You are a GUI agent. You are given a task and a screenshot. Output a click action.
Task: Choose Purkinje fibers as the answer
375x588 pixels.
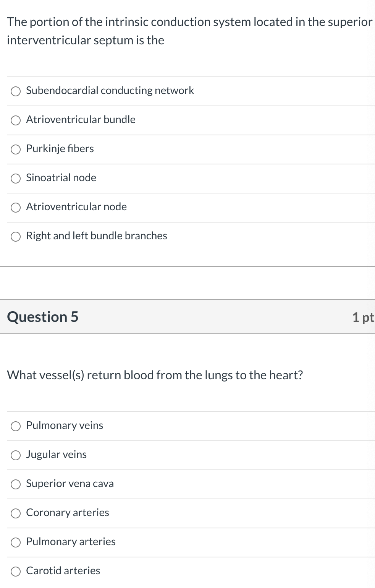click(16, 149)
